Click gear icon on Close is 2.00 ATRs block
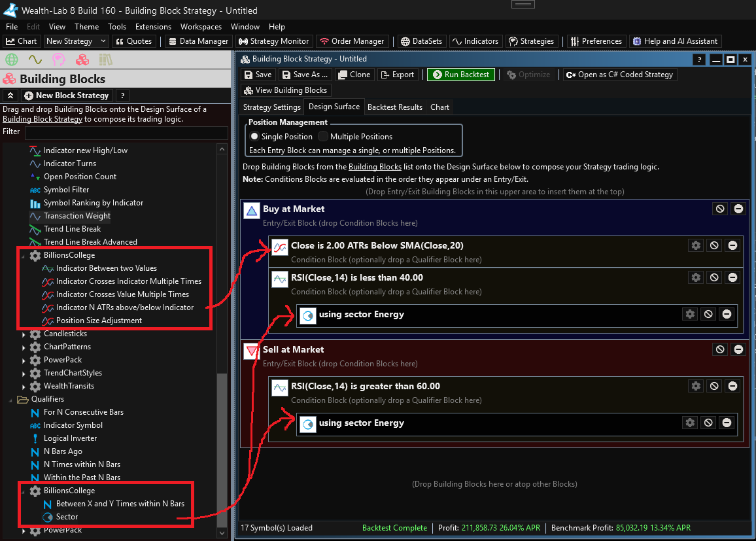The height and width of the screenshot is (541, 756). point(696,245)
